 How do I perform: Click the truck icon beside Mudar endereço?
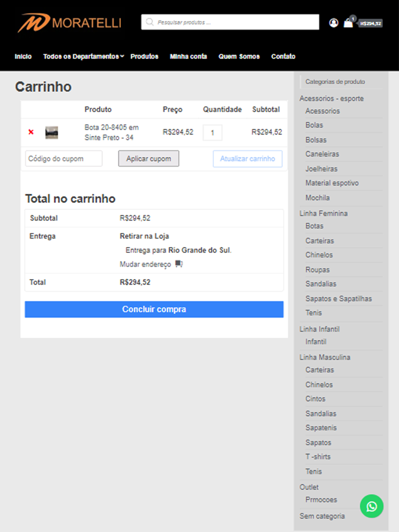[x=179, y=264]
